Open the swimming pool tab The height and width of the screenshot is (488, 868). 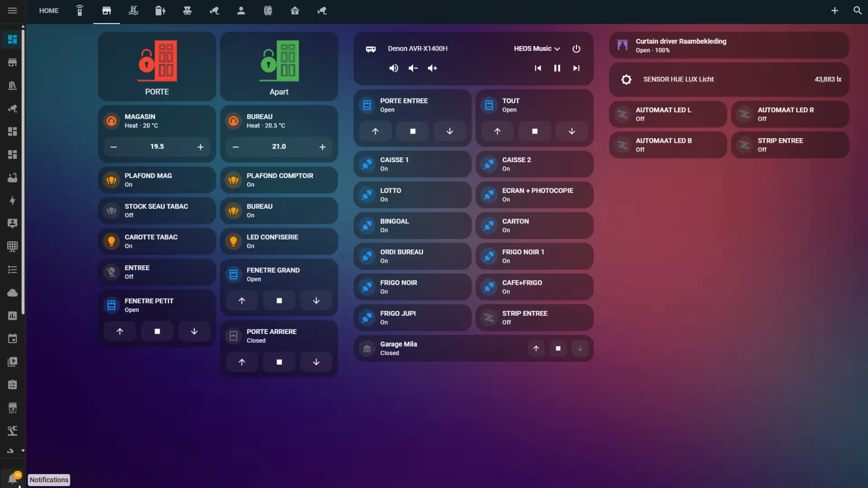[x=133, y=10]
